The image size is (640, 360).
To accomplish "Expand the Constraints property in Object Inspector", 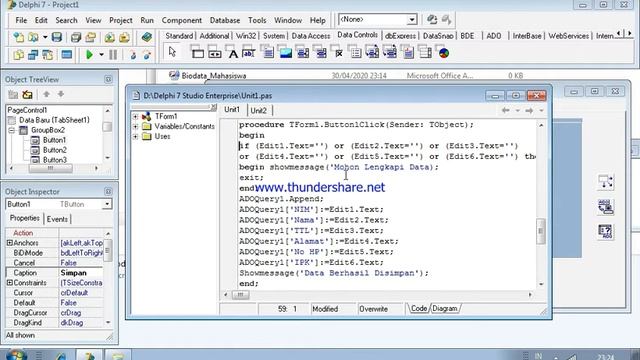I will [x=9, y=283].
